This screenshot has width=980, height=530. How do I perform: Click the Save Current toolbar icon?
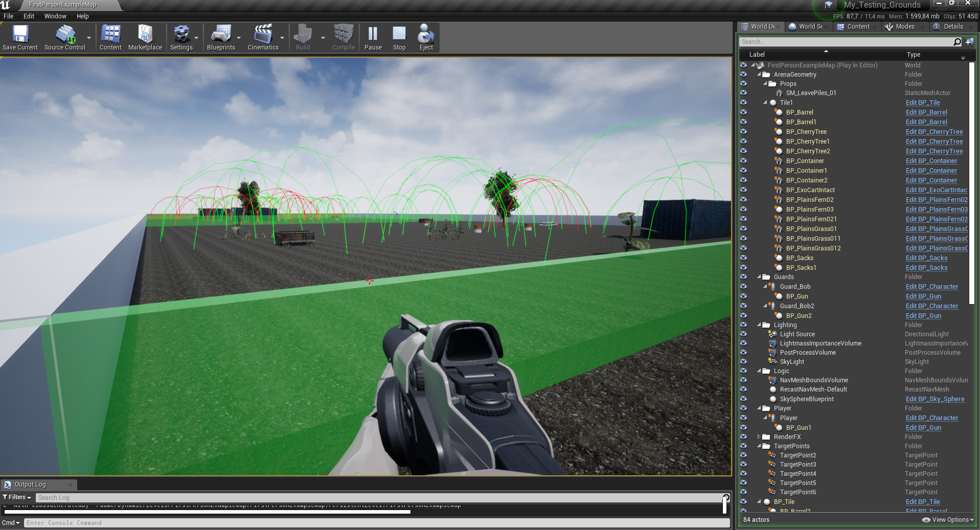(20, 34)
